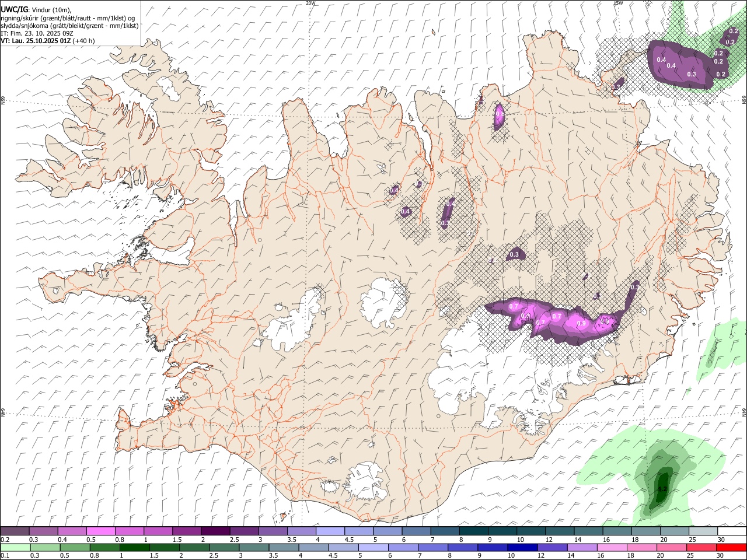Click the 'slydda/snjókoma' legend description line

tap(69, 26)
